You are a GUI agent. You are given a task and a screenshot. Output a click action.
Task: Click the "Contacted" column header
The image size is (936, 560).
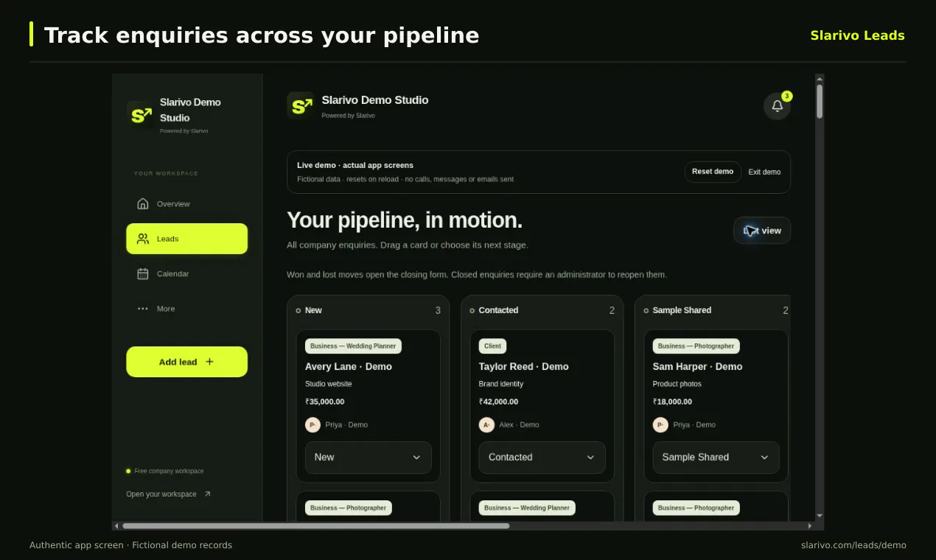(x=499, y=310)
